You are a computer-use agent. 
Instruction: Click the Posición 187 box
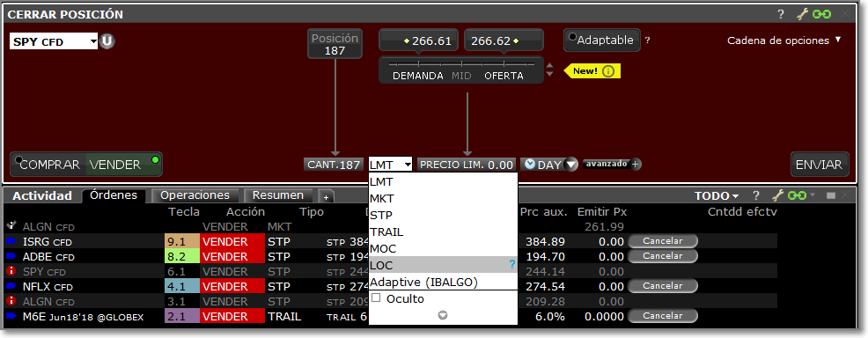pyautogui.click(x=335, y=44)
